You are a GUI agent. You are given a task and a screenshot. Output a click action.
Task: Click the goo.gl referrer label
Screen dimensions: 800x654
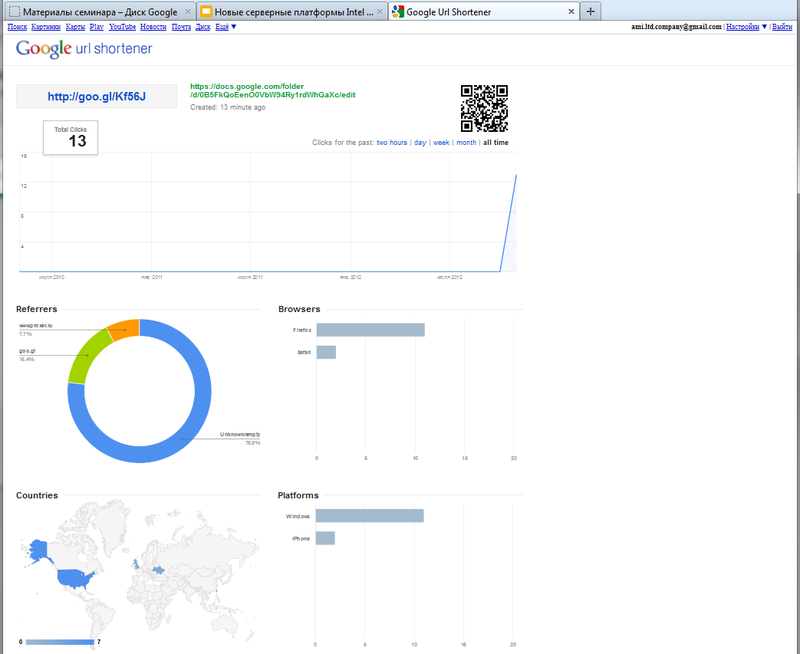[x=27, y=351]
